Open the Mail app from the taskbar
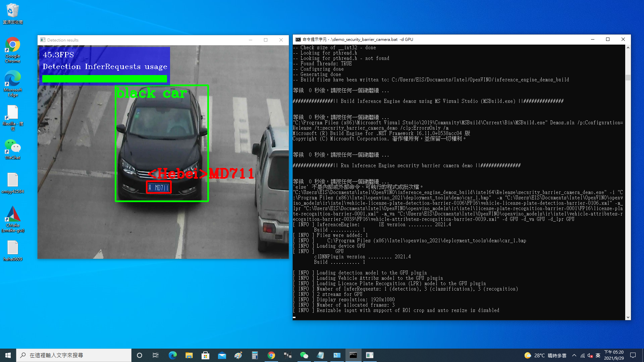 coord(222,355)
